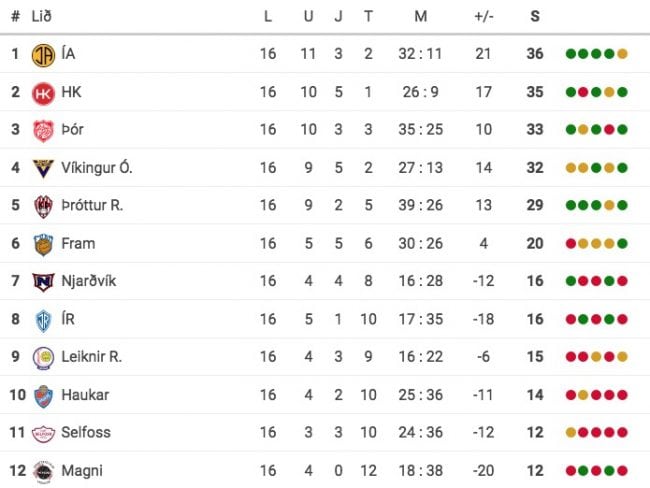Viewport: 650px width, 488px height.
Task: Click the ÍA club crest icon
Action: (43, 54)
